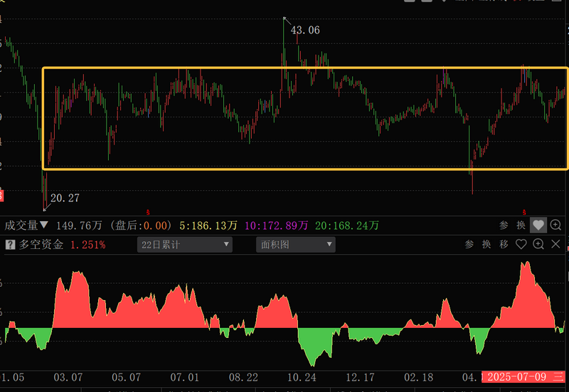Screen dimensions: 569x392
Task: Open help for 多空资金 indicator
Action: (x=10, y=245)
